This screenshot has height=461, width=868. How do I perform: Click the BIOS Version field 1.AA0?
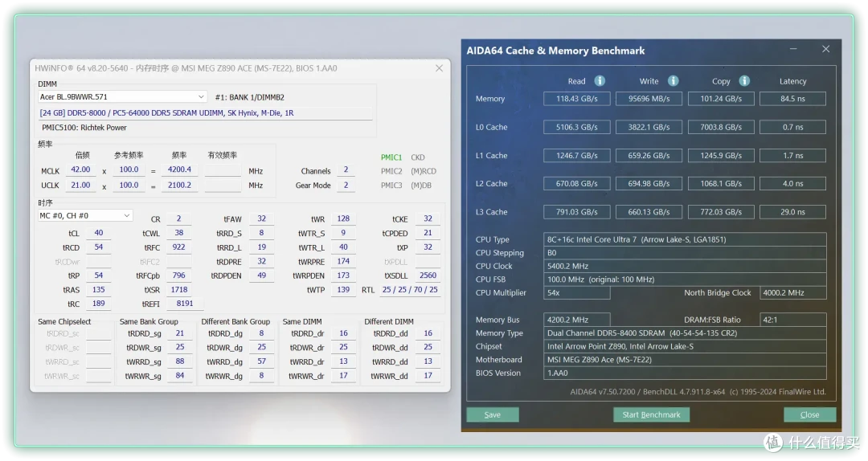pos(685,373)
